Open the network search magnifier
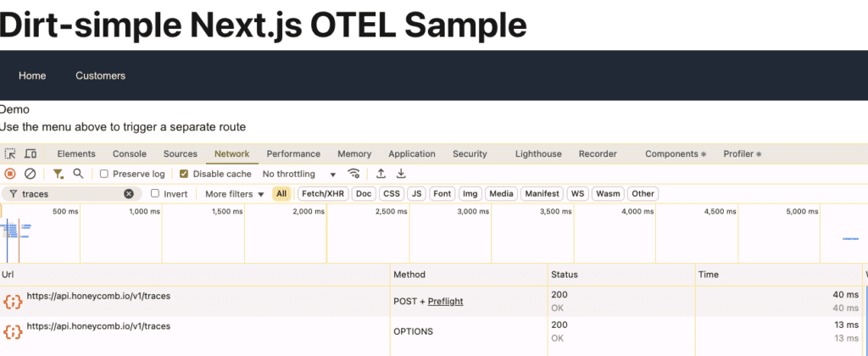This screenshot has width=868, height=356. 78,174
